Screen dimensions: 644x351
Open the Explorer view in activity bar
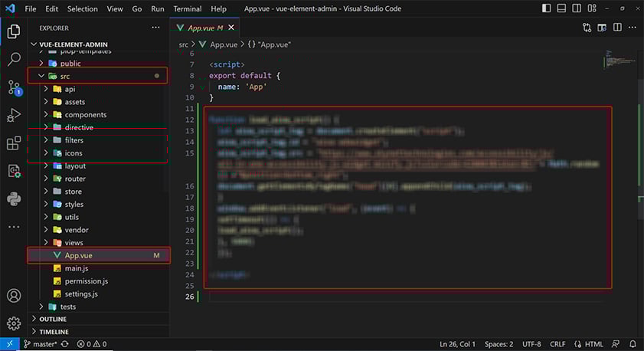point(14,31)
